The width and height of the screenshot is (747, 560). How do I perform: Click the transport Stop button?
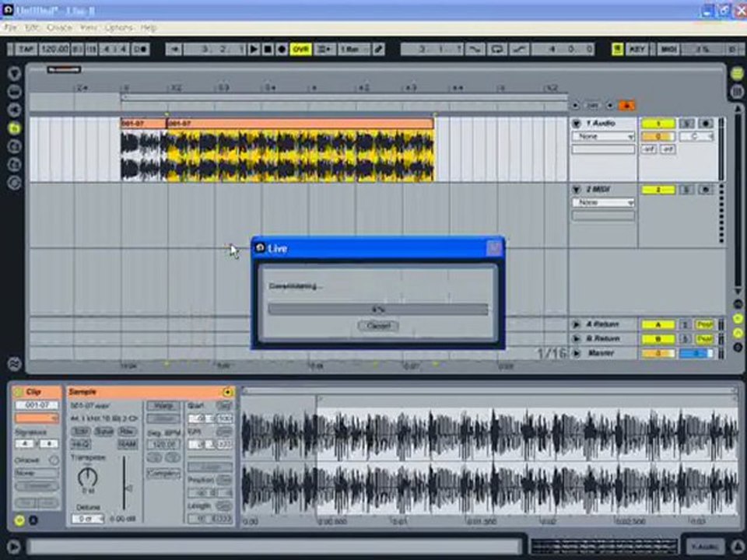point(268,49)
